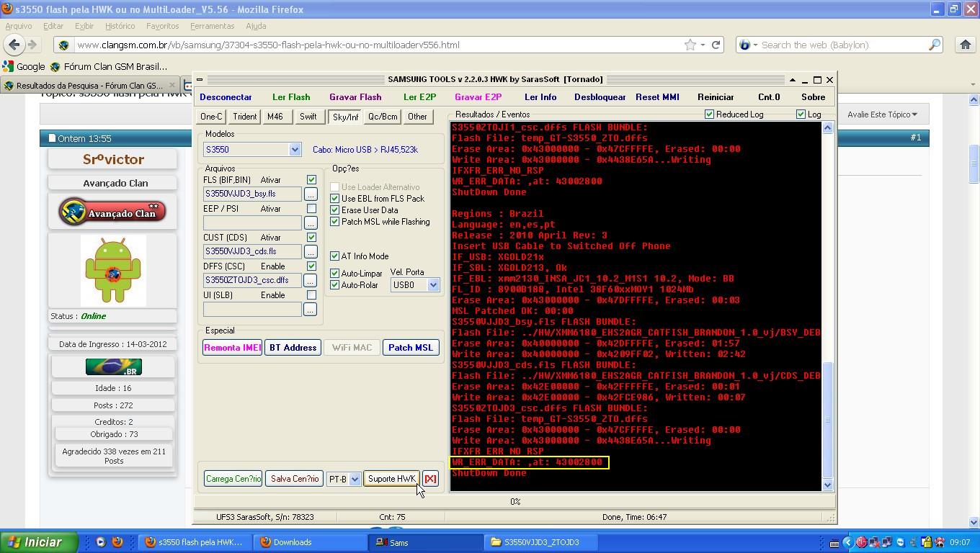Viewport: 980px width, 553px height.
Task: Toggle Log checkbox
Action: [x=801, y=114]
